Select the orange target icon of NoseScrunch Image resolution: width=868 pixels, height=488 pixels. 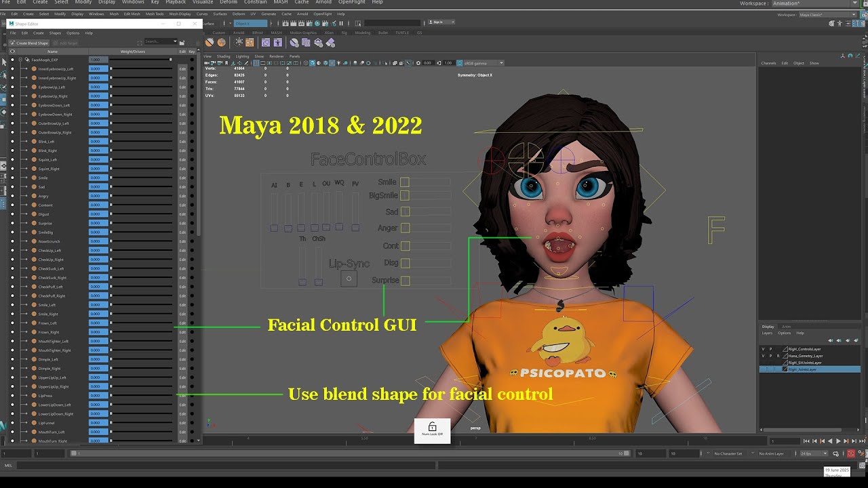pyautogui.click(x=34, y=241)
